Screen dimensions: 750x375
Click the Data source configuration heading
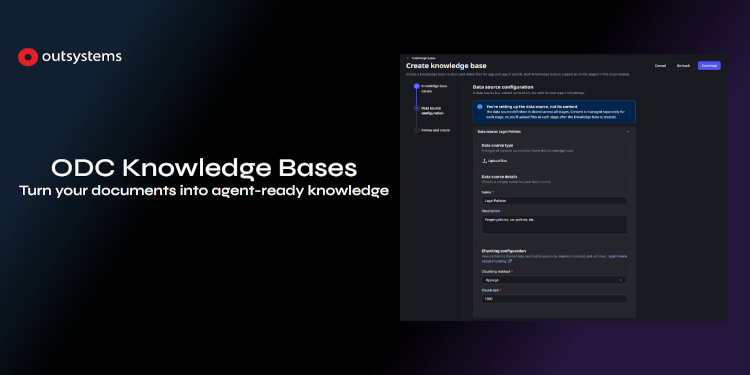tap(503, 87)
